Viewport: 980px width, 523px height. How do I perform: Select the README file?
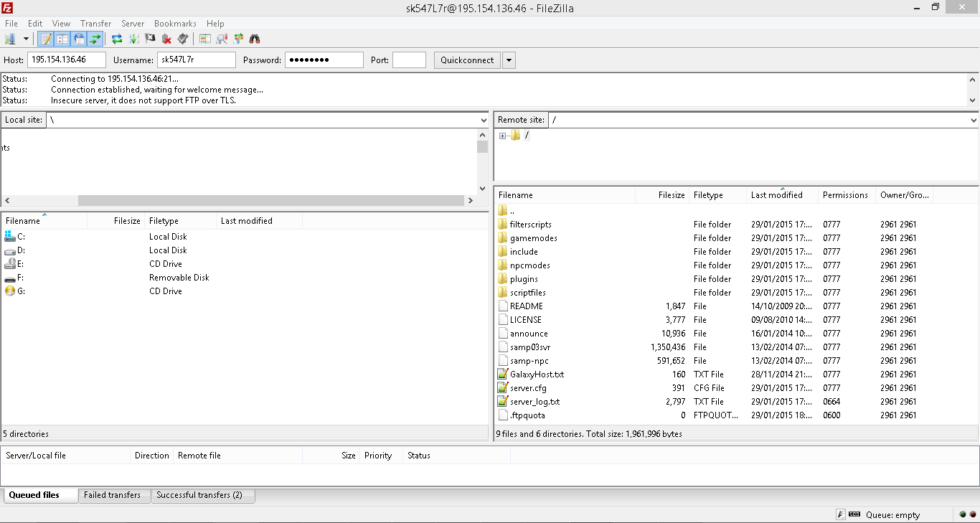point(526,306)
